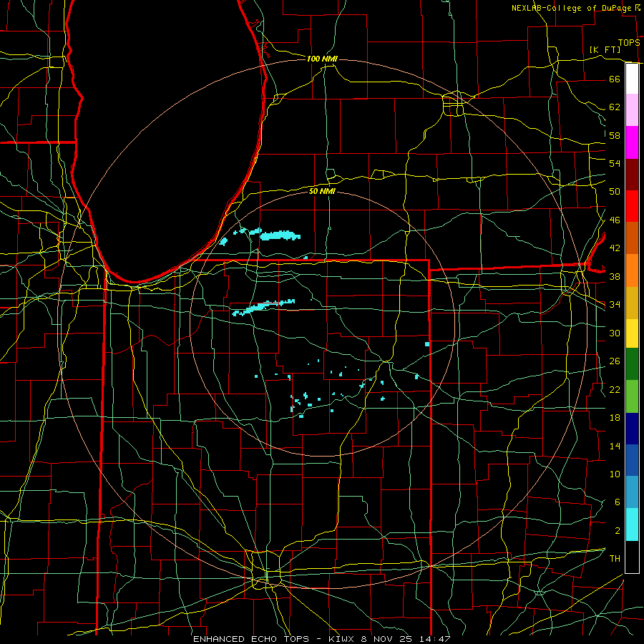Select the magenta legend color block

(x=632, y=142)
